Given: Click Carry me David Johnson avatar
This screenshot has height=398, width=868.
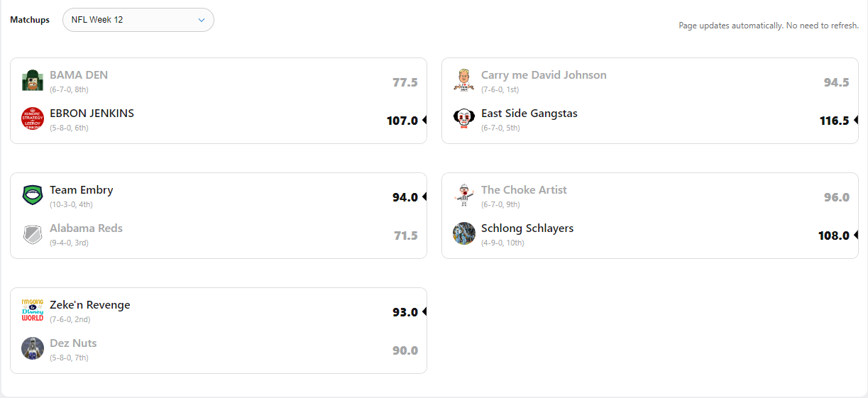Looking at the screenshot, I should tap(464, 80).
